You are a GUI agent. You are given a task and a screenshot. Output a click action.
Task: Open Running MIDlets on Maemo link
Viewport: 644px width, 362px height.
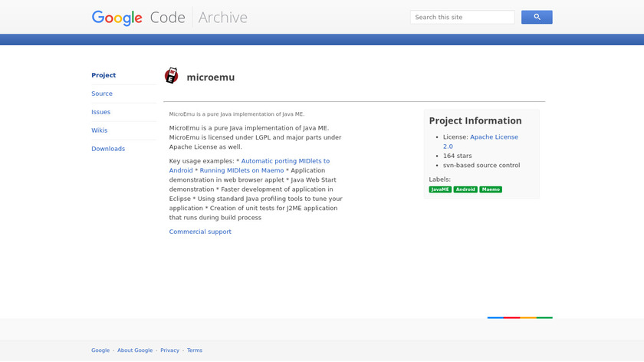242,170
